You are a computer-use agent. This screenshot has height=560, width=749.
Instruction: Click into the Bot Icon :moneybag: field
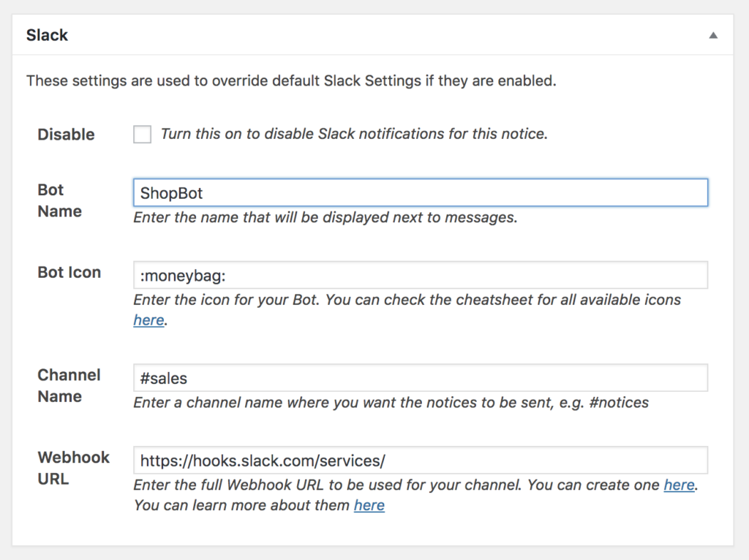pos(420,276)
